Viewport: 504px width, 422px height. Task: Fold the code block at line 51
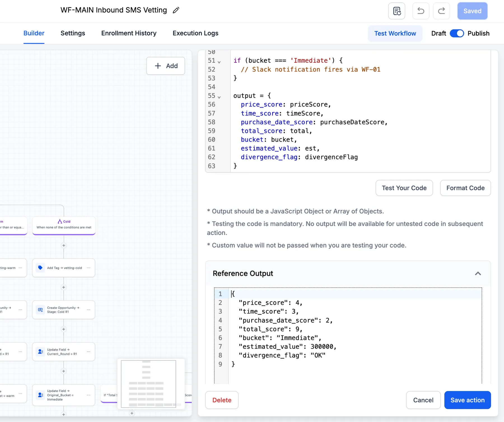[219, 62]
